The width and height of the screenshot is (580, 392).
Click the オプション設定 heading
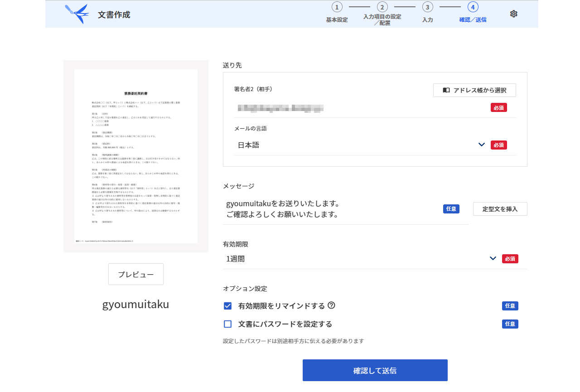click(x=245, y=288)
